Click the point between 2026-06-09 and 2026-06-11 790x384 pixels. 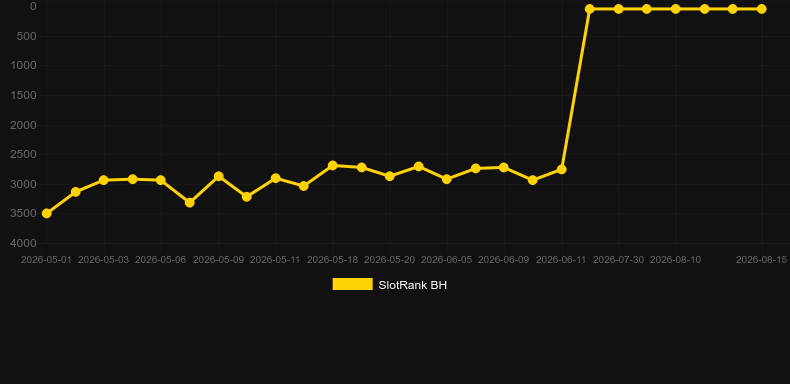tap(533, 180)
